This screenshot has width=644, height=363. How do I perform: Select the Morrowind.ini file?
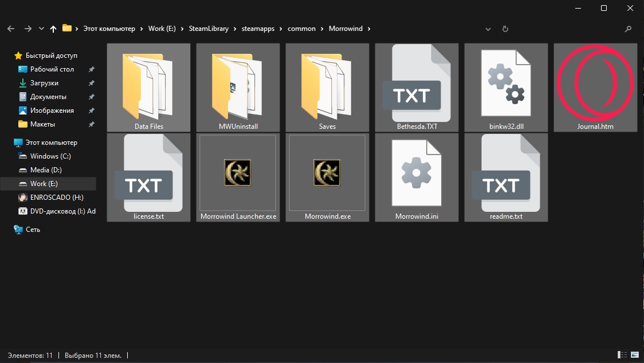pos(417,177)
